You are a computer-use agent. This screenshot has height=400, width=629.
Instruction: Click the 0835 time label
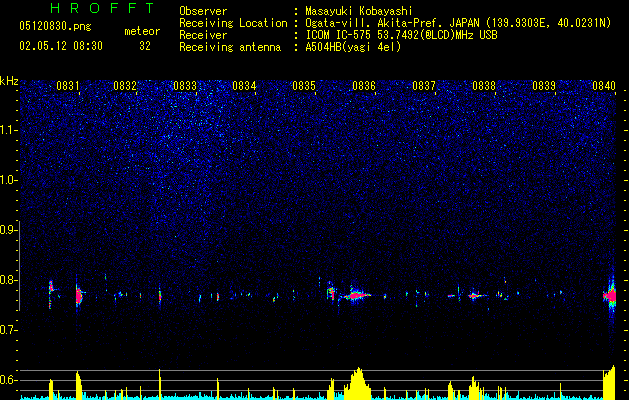304,86
